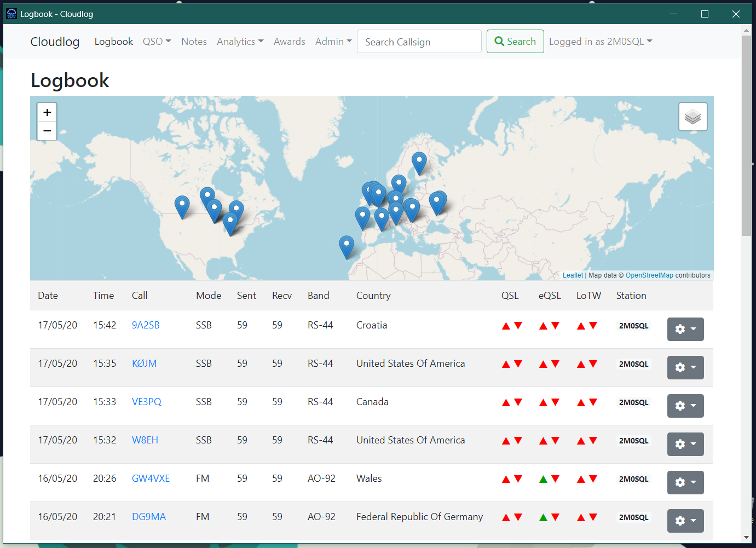The width and height of the screenshot is (756, 548).
Task: Open callsign W8EH link
Action: [145, 440]
